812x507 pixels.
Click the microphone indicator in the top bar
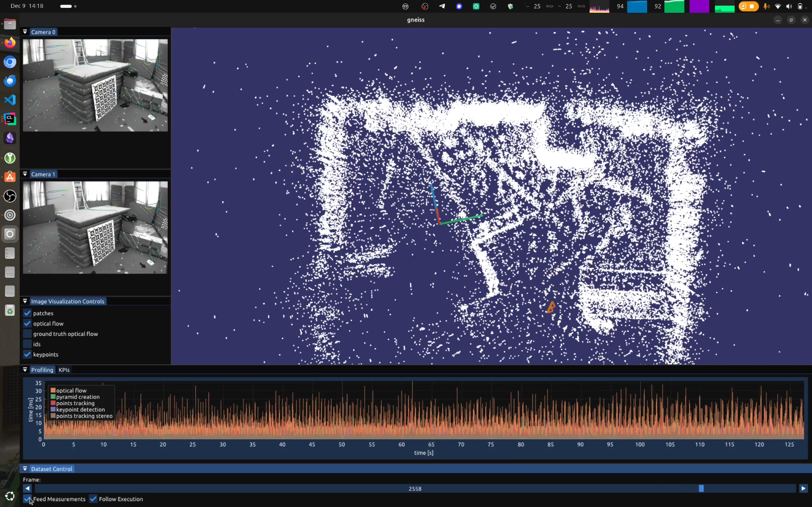coord(766,6)
